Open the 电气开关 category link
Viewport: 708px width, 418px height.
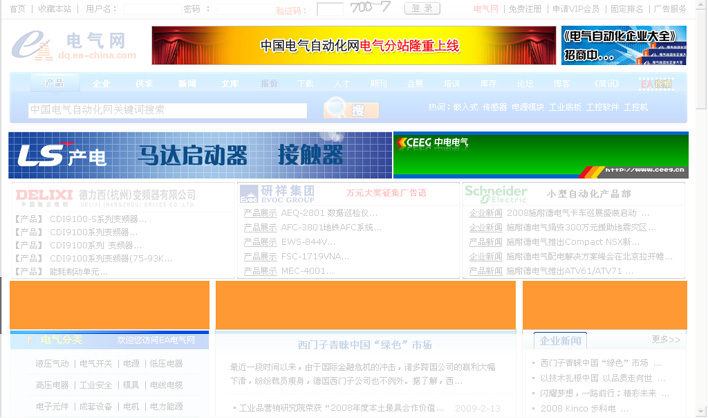tap(97, 364)
